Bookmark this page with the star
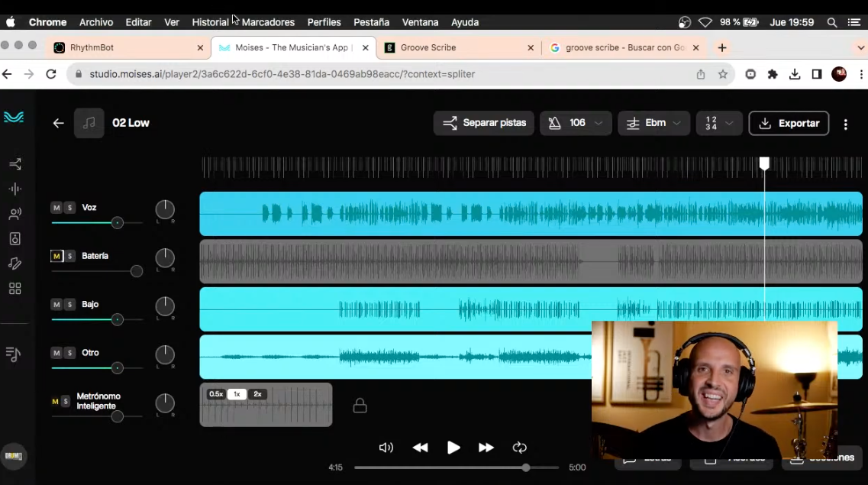 (722, 74)
